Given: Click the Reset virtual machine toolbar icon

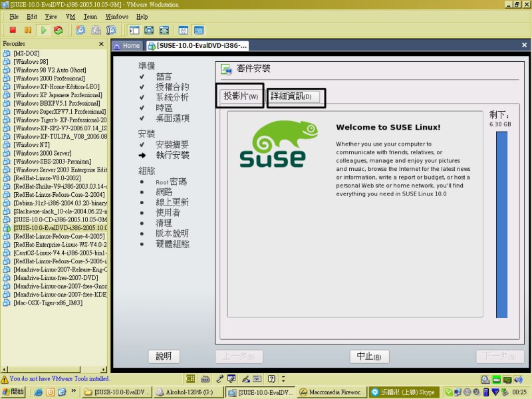Looking at the screenshot, I should (59, 30).
